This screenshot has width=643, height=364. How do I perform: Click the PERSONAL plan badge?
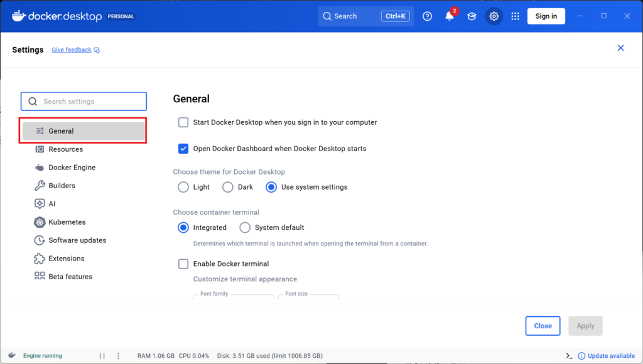[121, 16]
